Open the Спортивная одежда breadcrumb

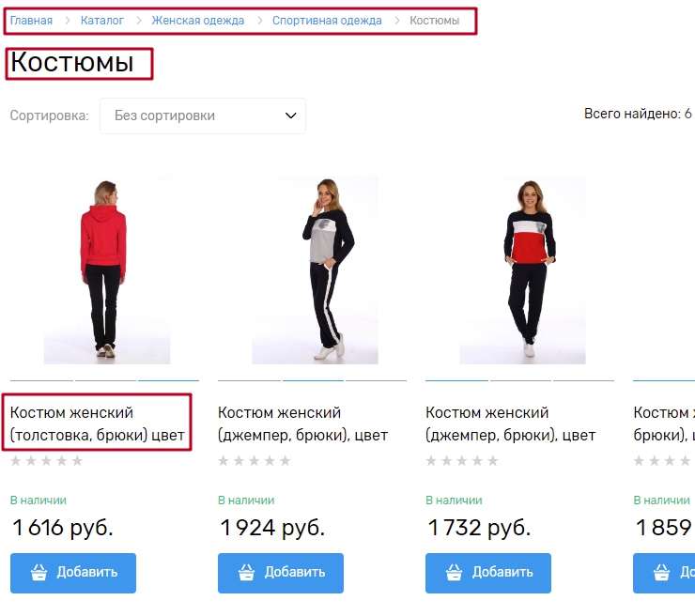[327, 21]
